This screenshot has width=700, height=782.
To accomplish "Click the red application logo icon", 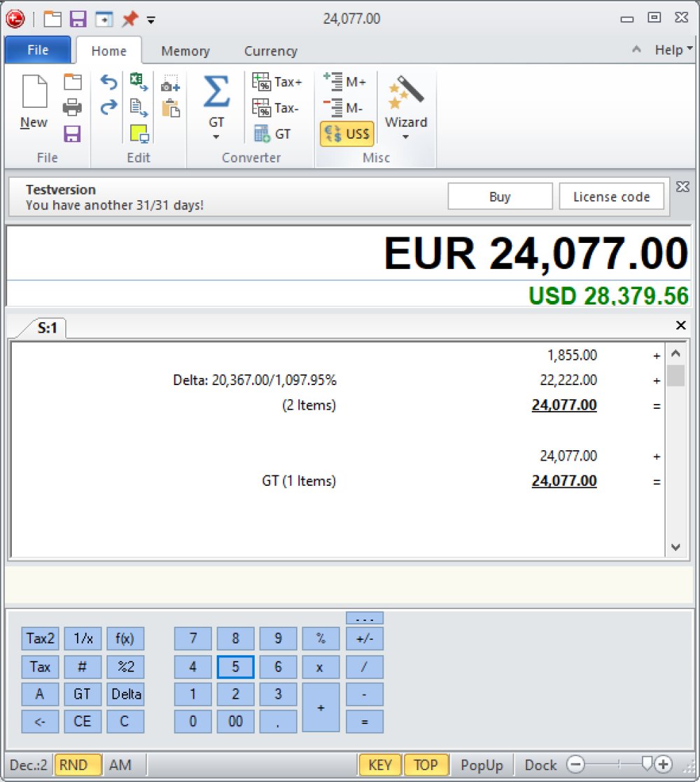I will click(x=15, y=19).
